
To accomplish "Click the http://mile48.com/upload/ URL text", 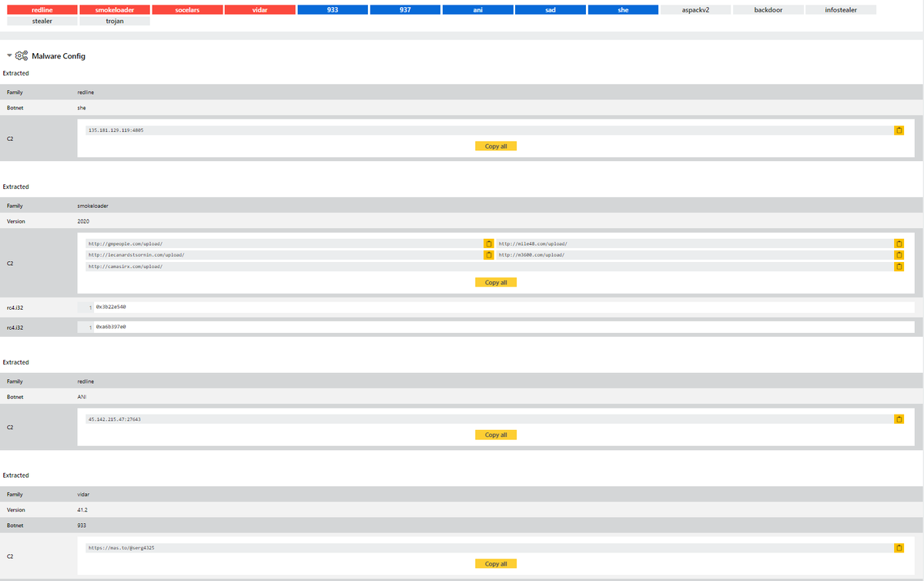I will [533, 243].
